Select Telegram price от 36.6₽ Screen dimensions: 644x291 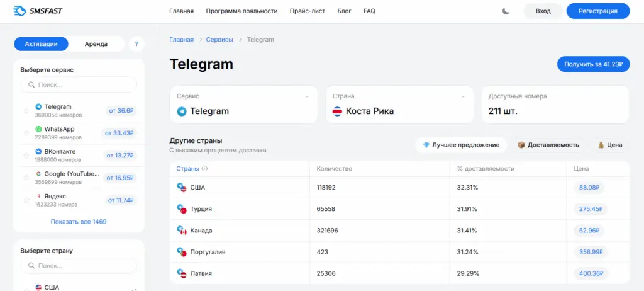click(x=121, y=110)
